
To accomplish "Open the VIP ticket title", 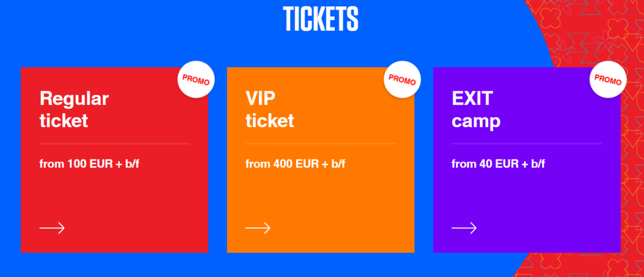I will click(270, 110).
